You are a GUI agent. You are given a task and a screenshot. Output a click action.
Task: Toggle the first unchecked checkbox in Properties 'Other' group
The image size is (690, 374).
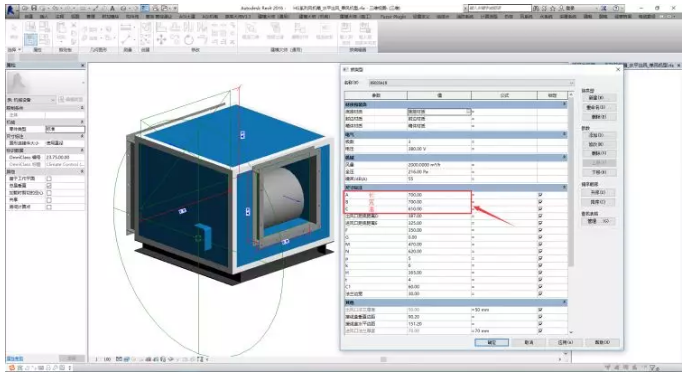pyautogui.click(x=49, y=179)
